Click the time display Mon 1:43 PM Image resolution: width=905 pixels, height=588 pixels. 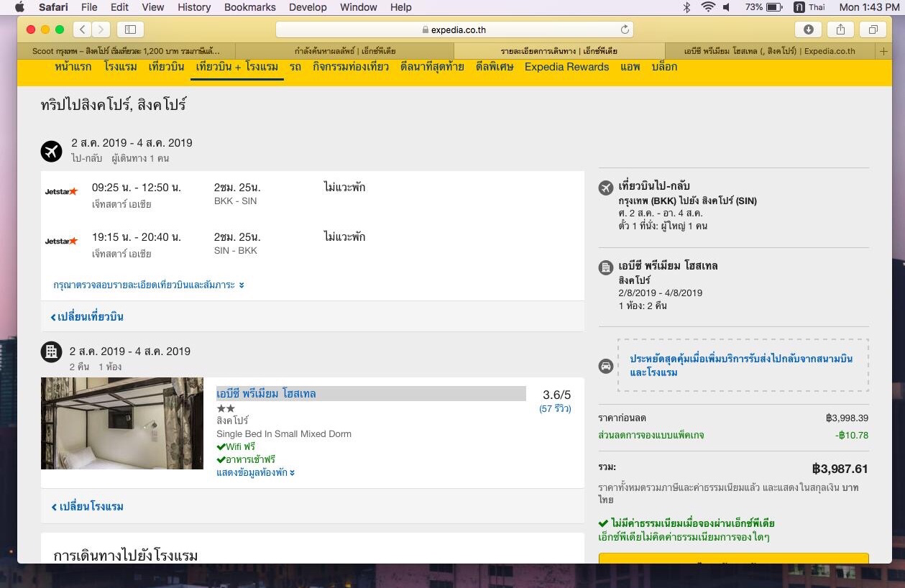(869, 7)
